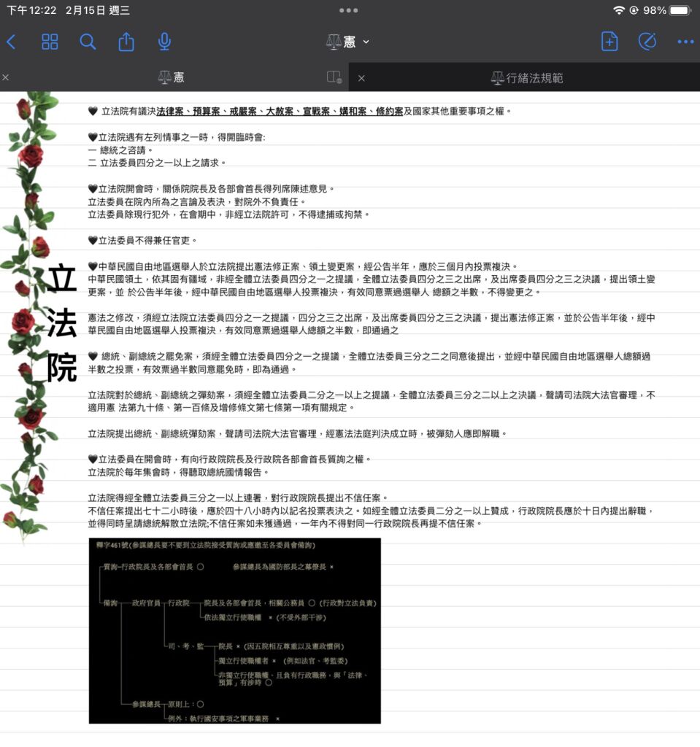Open search with the magnifier icon
Screen dimensions: 700x747
88,42
